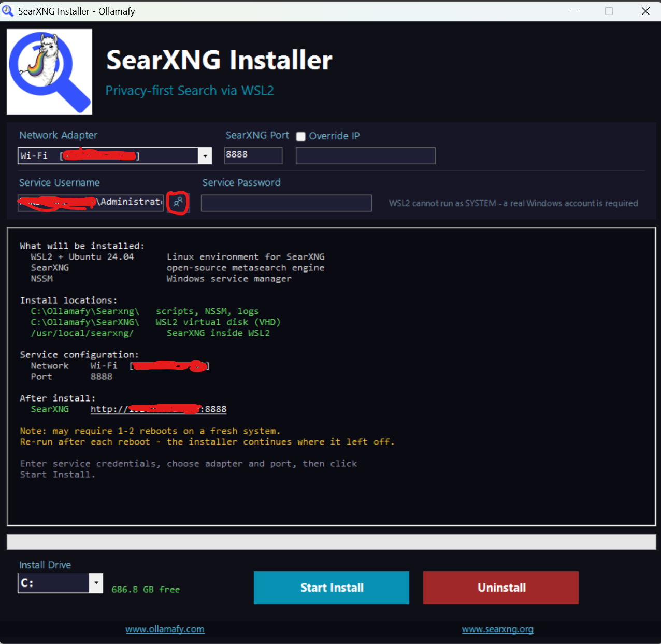Expand the Network Adapter dropdown arrow

(x=205, y=156)
